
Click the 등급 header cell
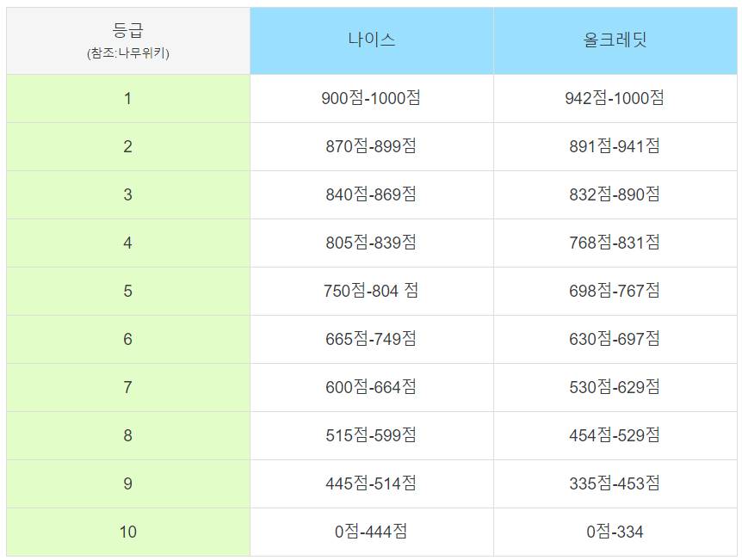tap(128, 40)
